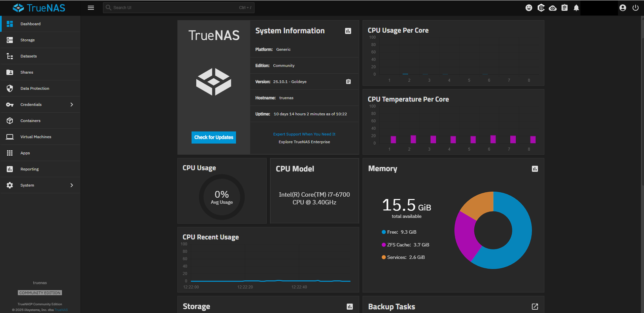Open System Information reports icon
This screenshot has height=313, width=644.
point(348,31)
